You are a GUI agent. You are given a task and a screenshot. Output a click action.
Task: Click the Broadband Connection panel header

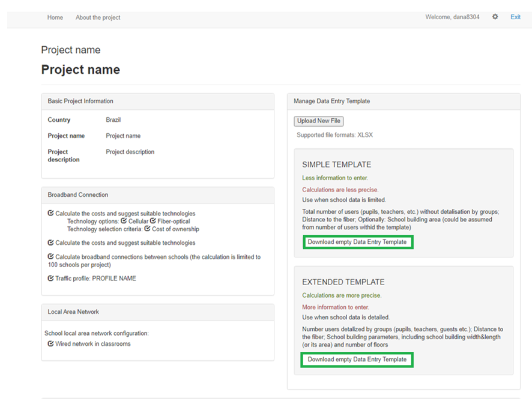[78, 195]
